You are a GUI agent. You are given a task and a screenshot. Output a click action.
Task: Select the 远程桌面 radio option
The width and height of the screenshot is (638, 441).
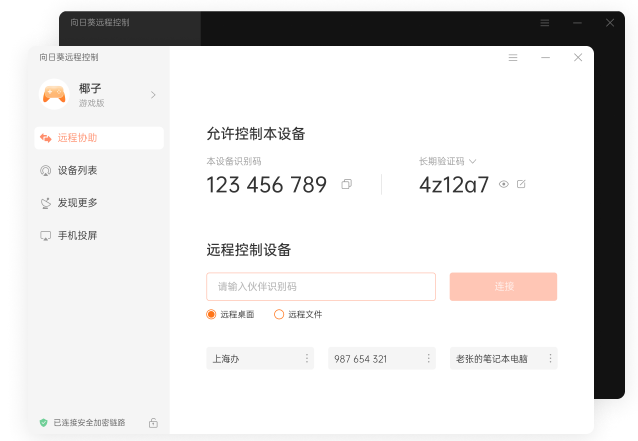[x=211, y=314]
